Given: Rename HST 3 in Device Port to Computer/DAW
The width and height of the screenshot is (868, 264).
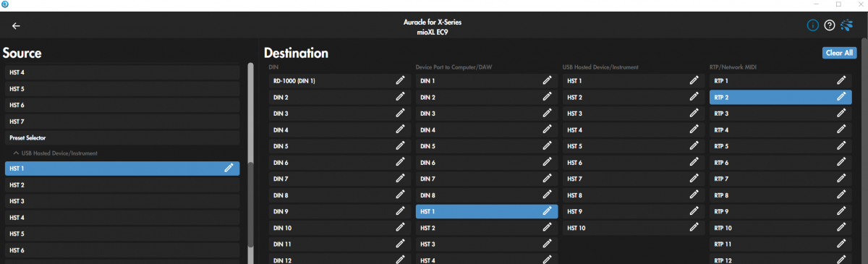Looking at the screenshot, I should click(x=547, y=244).
